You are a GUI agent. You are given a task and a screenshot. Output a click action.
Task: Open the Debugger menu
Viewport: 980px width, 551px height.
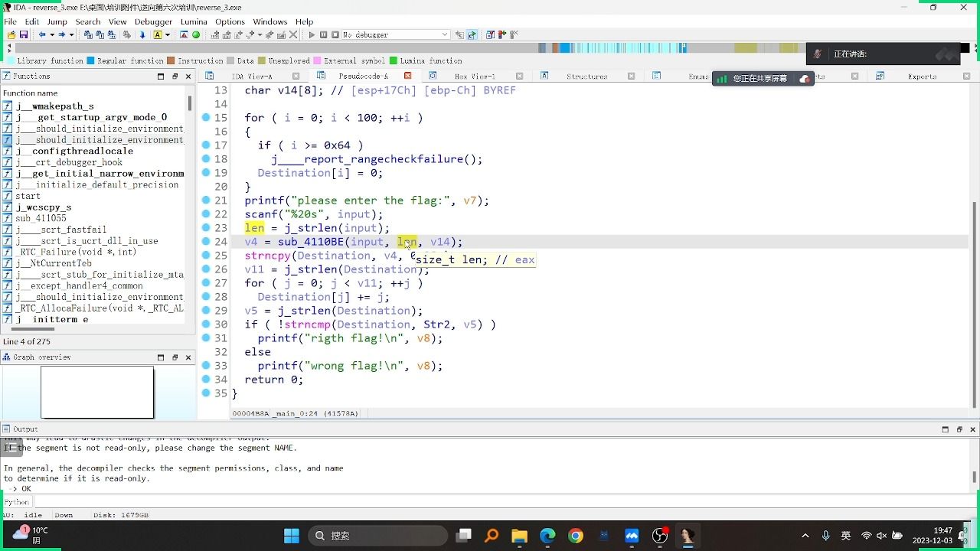click(153, 21)
